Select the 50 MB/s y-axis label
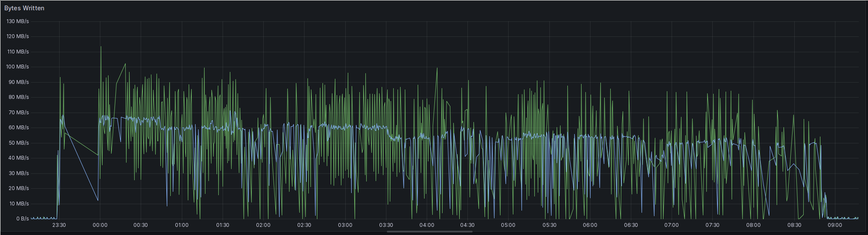This screenshot has width=868, height=235. [x=19, y=143]
